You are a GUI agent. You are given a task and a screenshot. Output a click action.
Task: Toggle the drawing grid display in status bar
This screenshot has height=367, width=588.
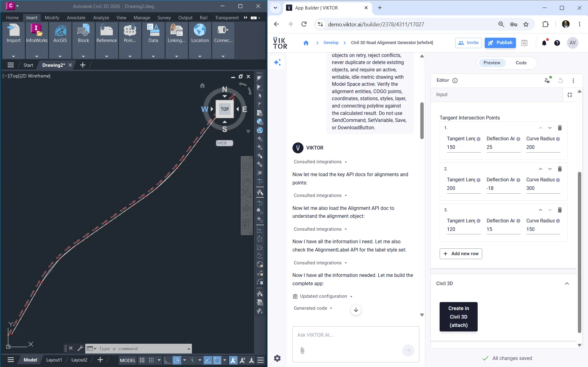tap(142, 360)
